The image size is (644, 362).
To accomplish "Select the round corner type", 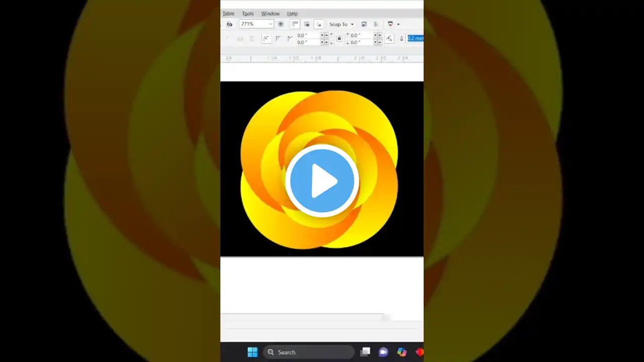I will point(266,39).
